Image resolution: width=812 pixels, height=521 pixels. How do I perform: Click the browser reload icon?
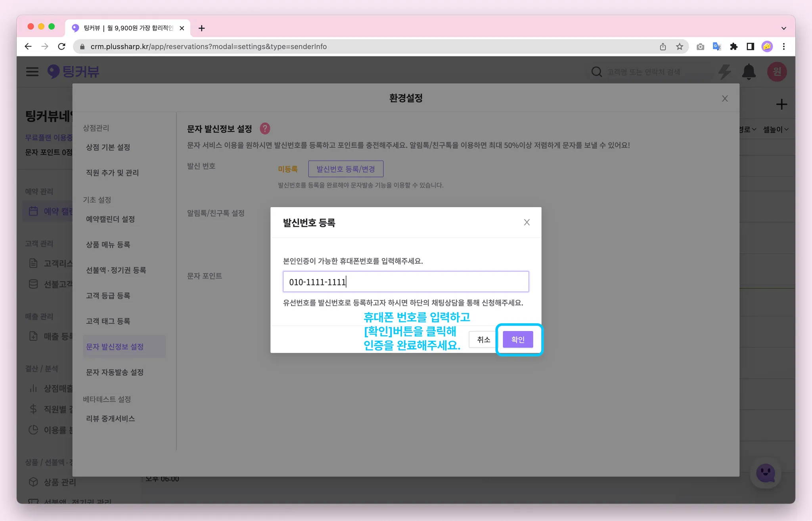[x=61, y=46]
